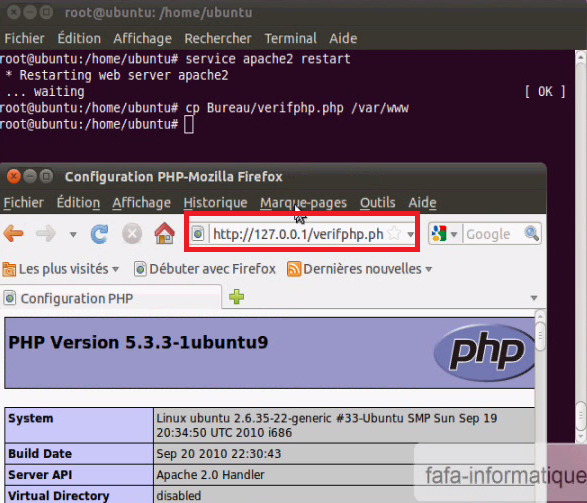Go to the home page via the house icon
Viewport: 587px width, 503px height.
point(164,233)
